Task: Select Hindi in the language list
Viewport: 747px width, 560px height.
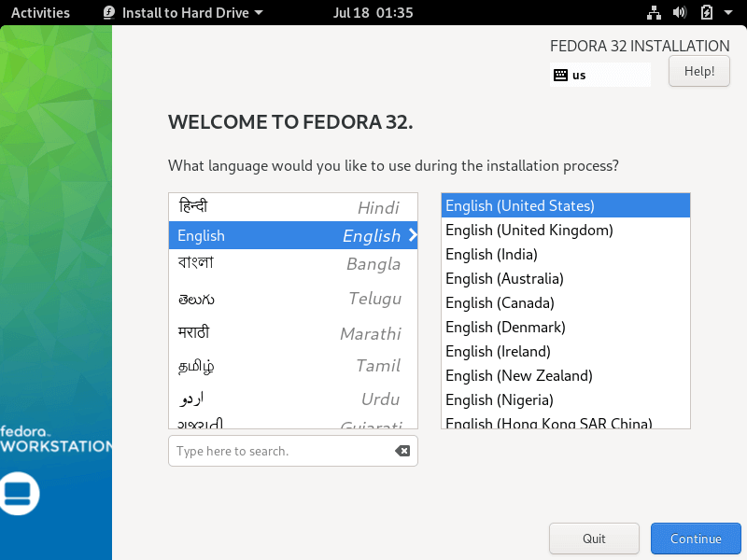Action: point(293,206)
